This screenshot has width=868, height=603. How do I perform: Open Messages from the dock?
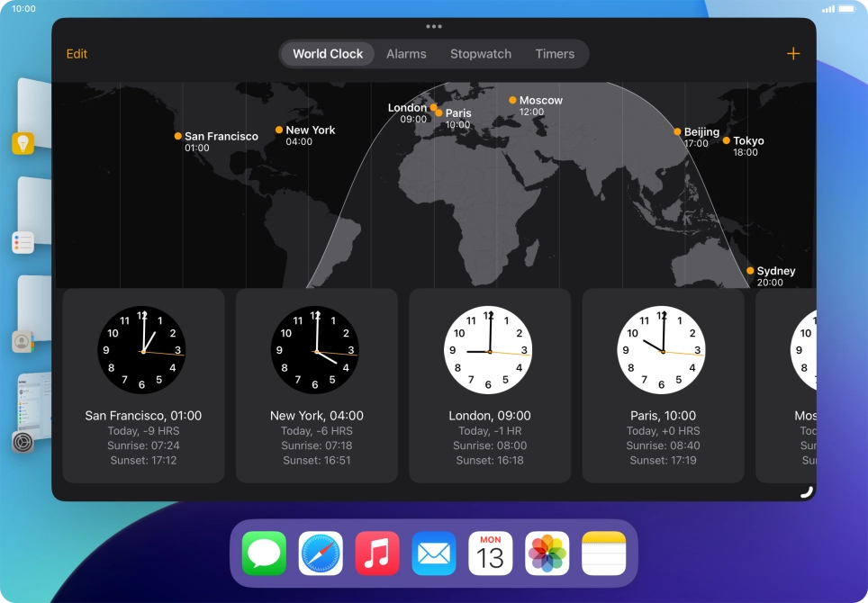pyautogui.click(x=266, y=553)
